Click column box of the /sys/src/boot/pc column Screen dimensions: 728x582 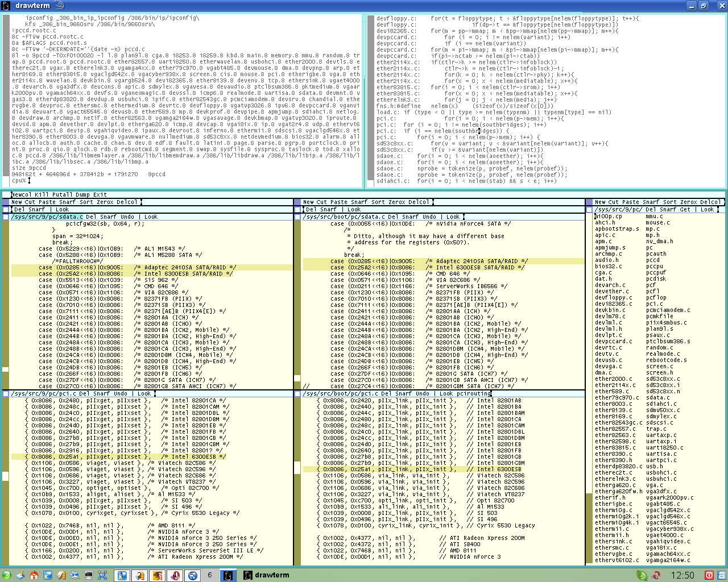(x=297, y=202)
